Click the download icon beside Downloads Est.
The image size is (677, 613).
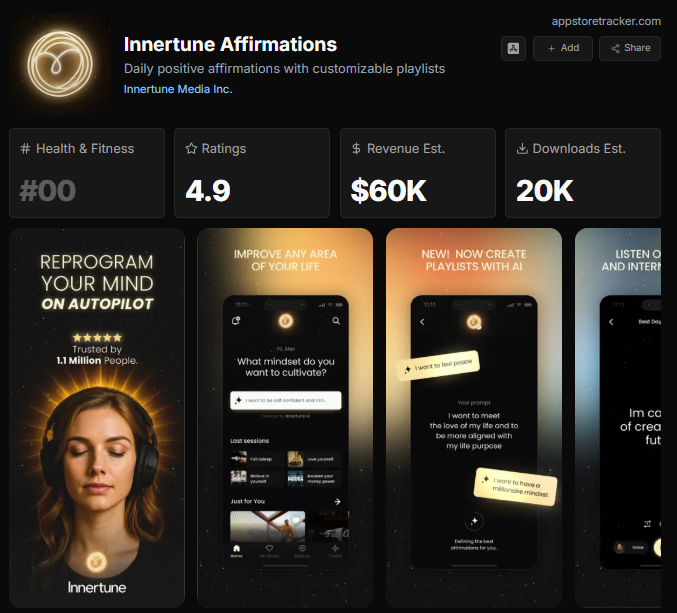pos(522,149)
